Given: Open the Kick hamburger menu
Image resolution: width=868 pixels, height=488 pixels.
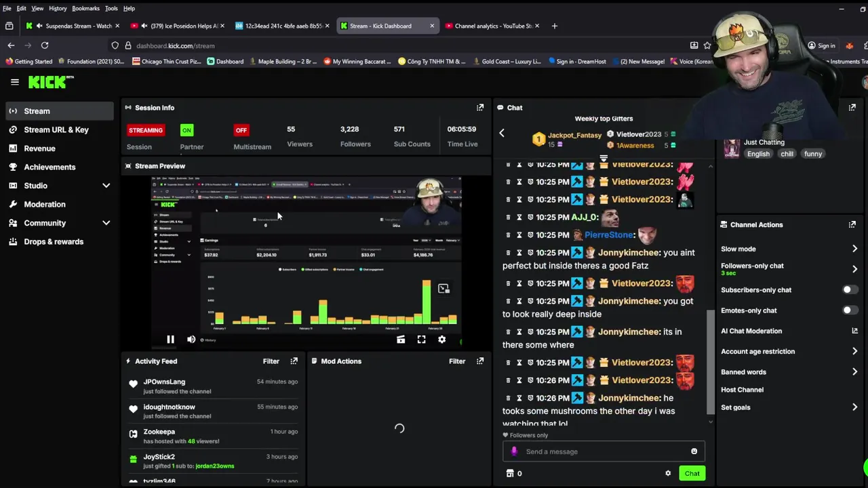Looking at the screenshot, I should pos(14,82).
